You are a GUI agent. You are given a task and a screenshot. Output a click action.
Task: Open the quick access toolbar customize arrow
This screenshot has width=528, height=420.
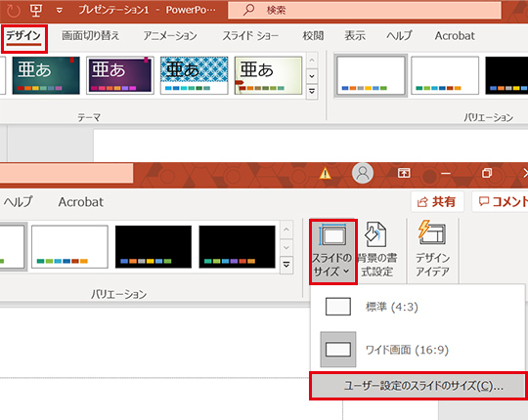[60, 11]
